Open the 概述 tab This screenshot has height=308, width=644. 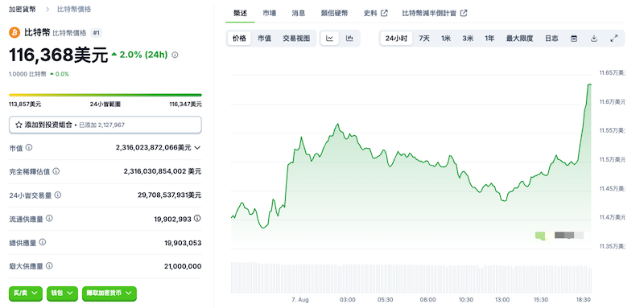[x=240, y=13]
